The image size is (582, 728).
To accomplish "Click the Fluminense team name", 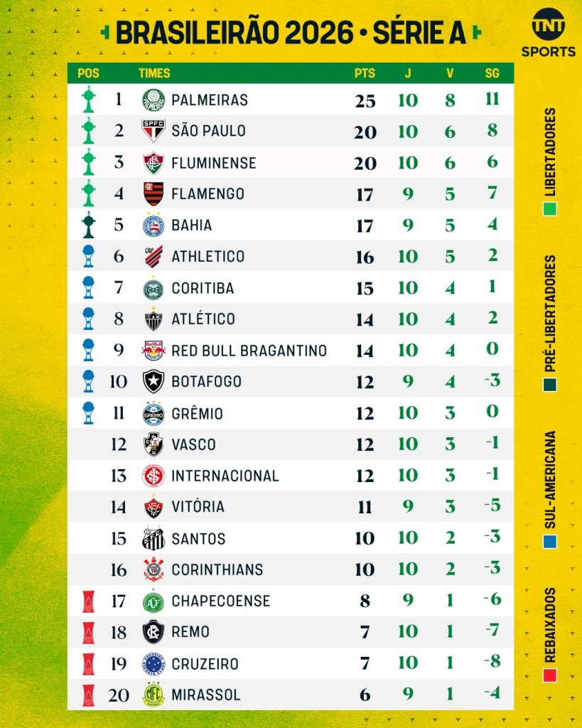I will (213, 163).
